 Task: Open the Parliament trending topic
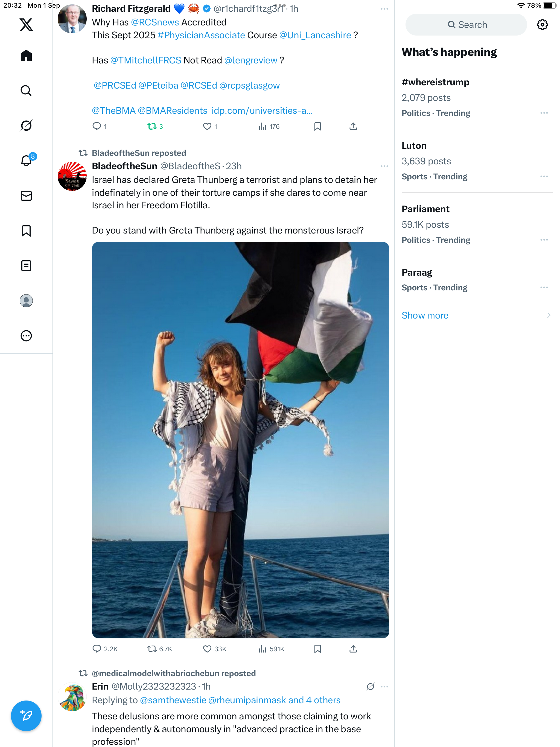tap(425, 209)
